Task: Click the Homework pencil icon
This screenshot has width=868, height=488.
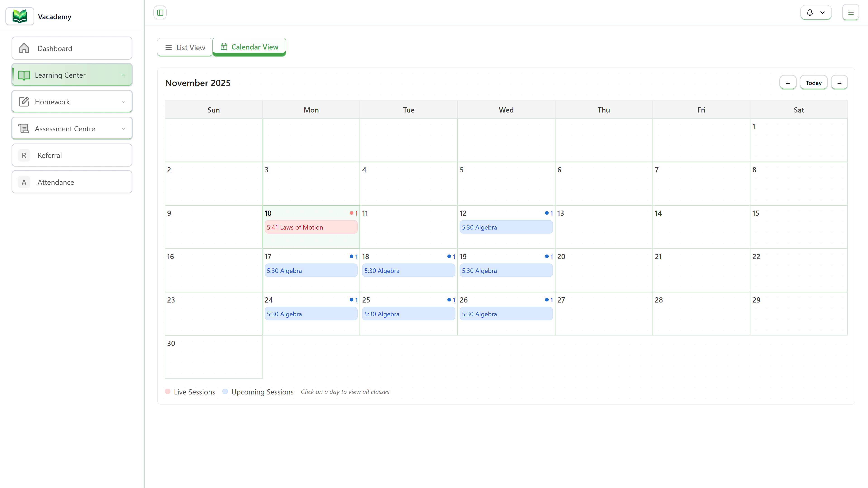Action: pyautogui.click(x=24, y=101)
